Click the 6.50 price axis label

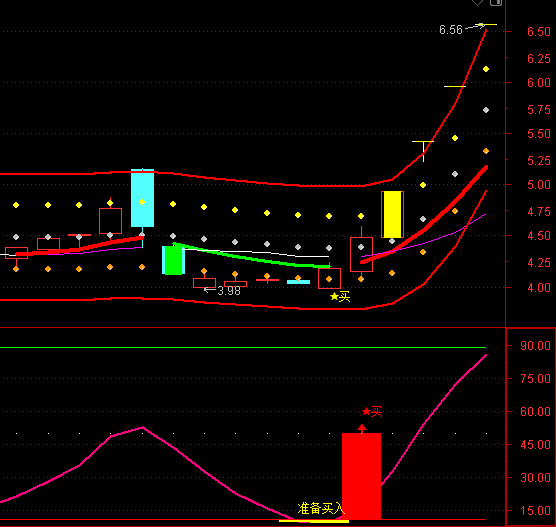[539, 32]
